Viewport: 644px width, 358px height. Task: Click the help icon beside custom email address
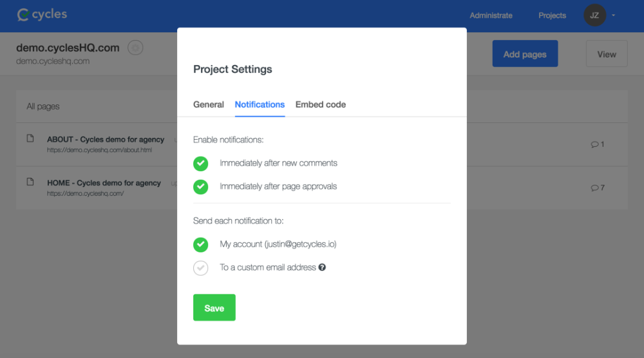pos(322,267)
